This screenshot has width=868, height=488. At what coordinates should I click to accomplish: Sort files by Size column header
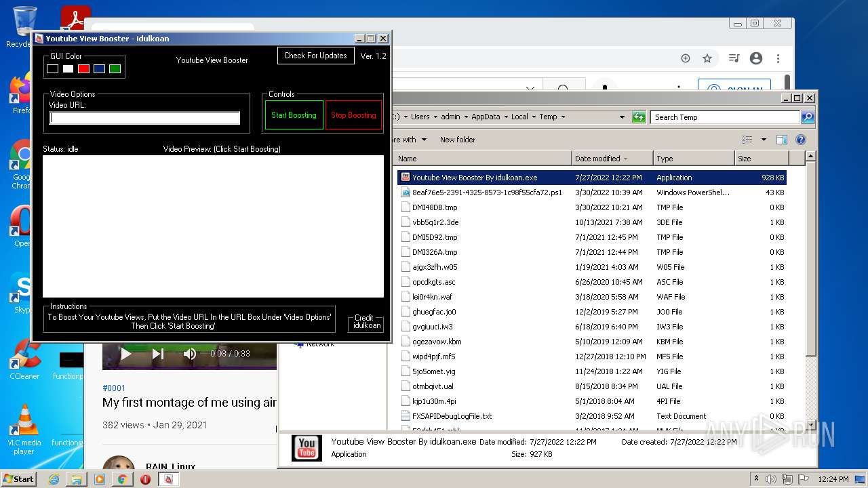pos(762,159)
